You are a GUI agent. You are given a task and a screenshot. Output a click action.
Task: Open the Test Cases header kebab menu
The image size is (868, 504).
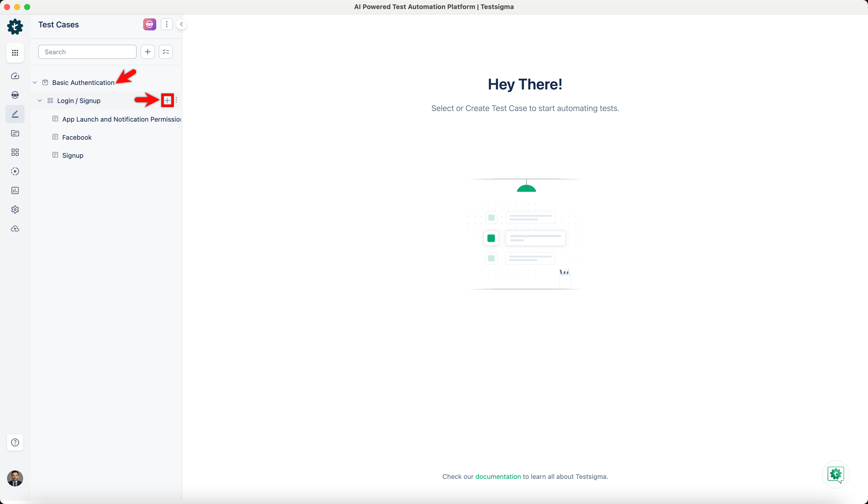pyautogui.click(x=167, y=24)
